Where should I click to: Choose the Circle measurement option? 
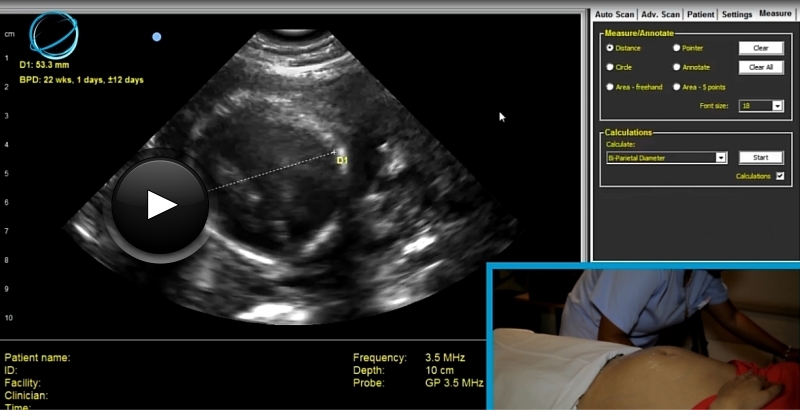pos(610,67)
